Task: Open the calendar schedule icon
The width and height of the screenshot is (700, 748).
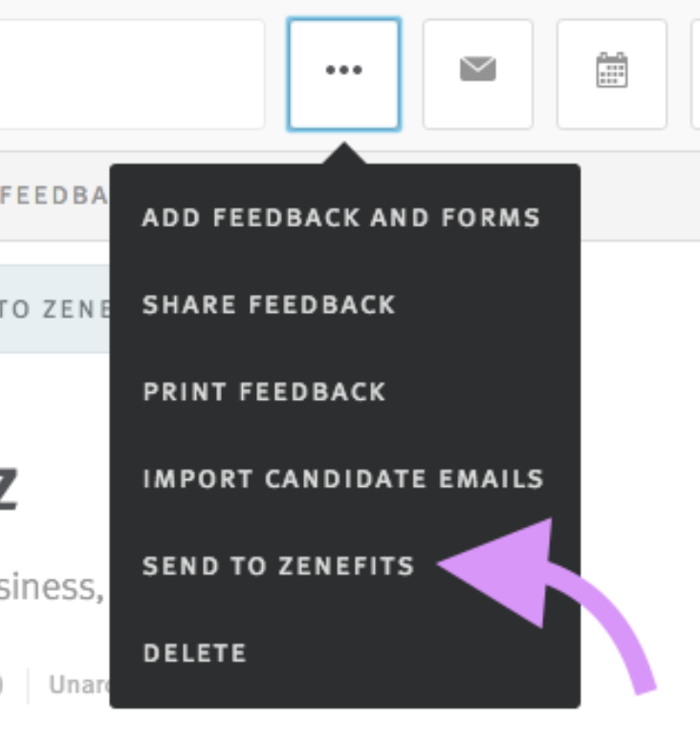Action: [611, 73]
